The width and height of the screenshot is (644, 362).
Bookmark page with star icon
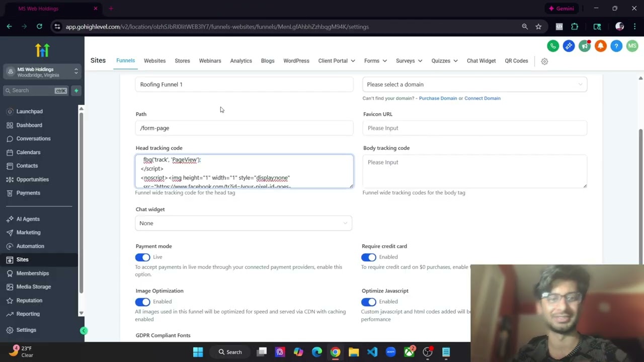pyautogui.click(x=538, y=27)
